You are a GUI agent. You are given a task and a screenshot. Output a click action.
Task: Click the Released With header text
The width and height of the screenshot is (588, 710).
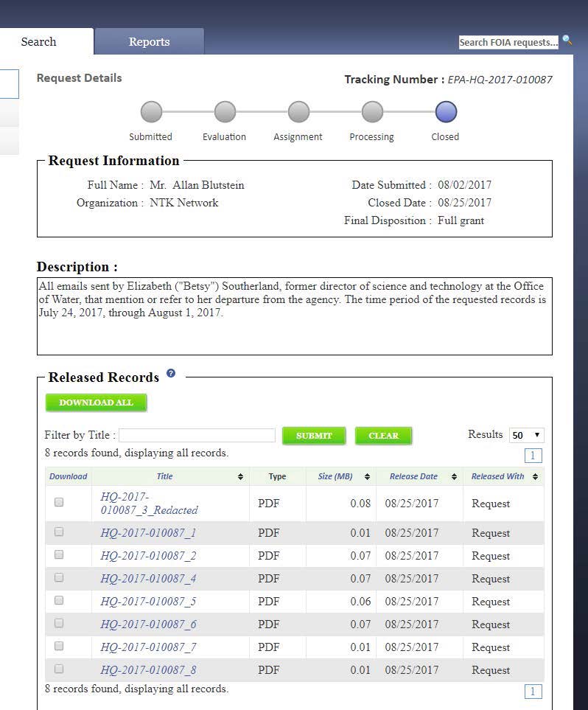497,476
